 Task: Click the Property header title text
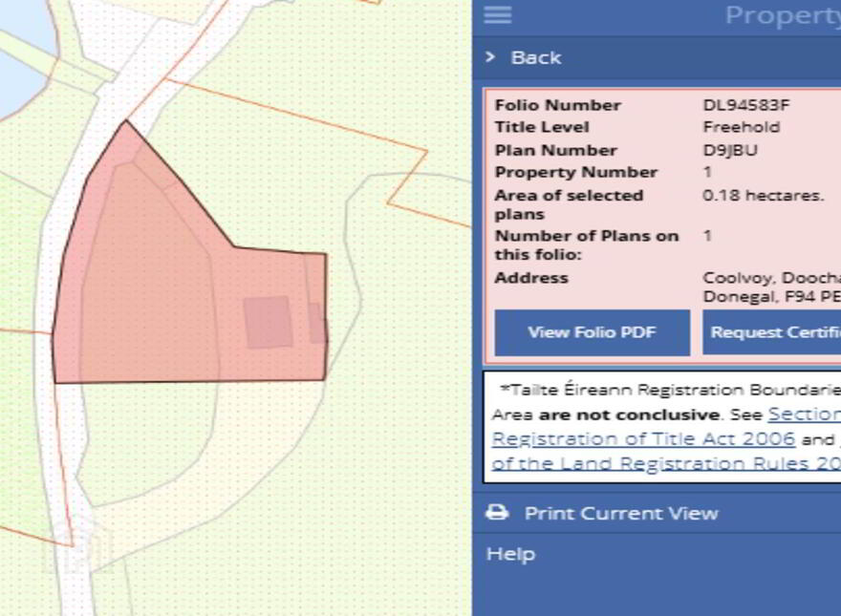783,15
